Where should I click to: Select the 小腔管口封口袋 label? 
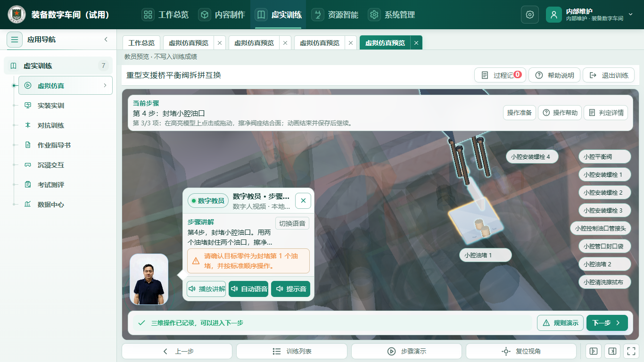(605, 246)
